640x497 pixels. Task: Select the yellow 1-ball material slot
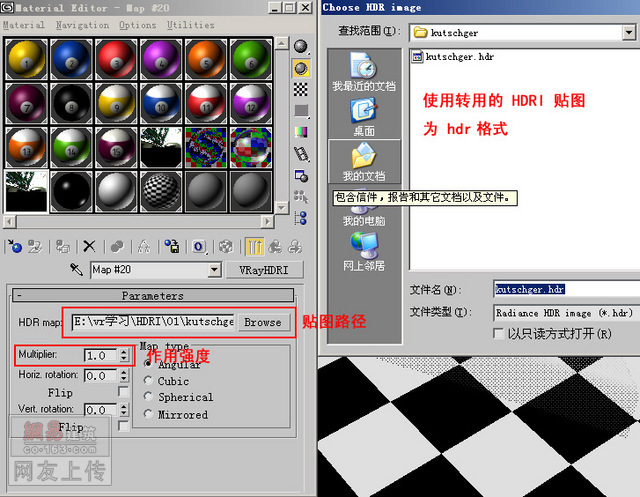coord(26,59)
